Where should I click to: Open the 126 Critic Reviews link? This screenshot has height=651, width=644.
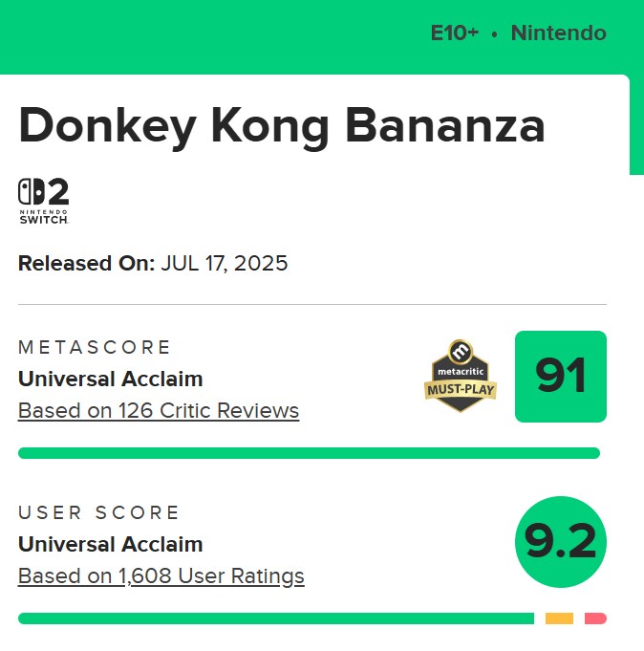tap(159, 411)
